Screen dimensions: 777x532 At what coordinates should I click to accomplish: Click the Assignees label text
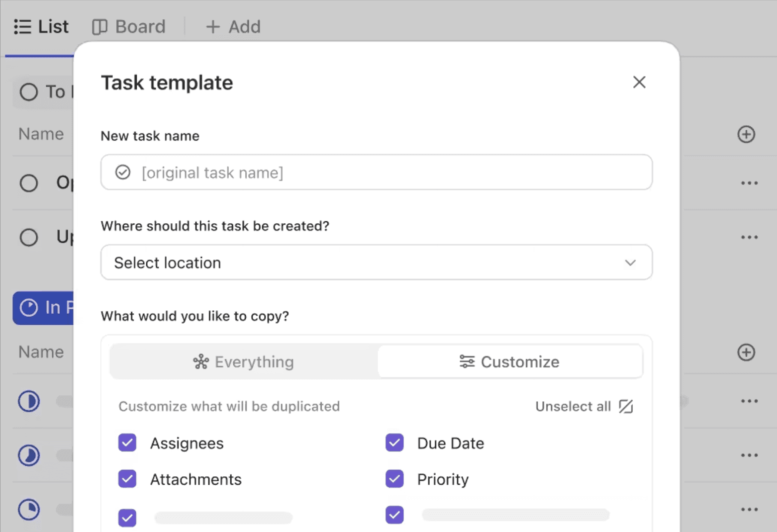coord(187,443)
